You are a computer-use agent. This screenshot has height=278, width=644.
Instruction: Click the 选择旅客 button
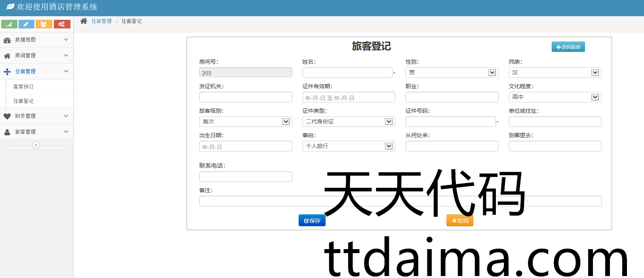(568, 47)
